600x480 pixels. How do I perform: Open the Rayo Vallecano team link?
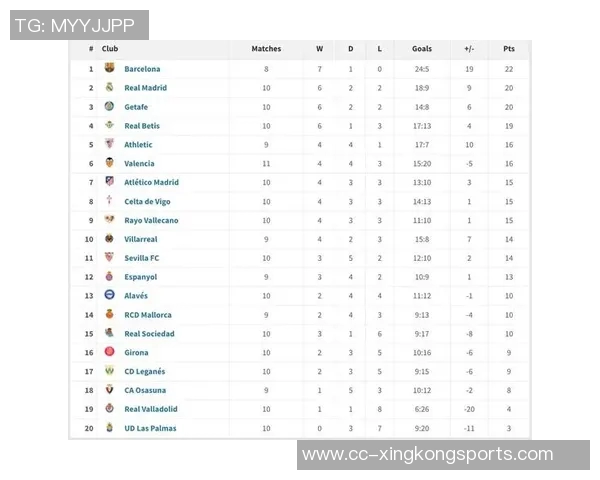tap(151, 220)
